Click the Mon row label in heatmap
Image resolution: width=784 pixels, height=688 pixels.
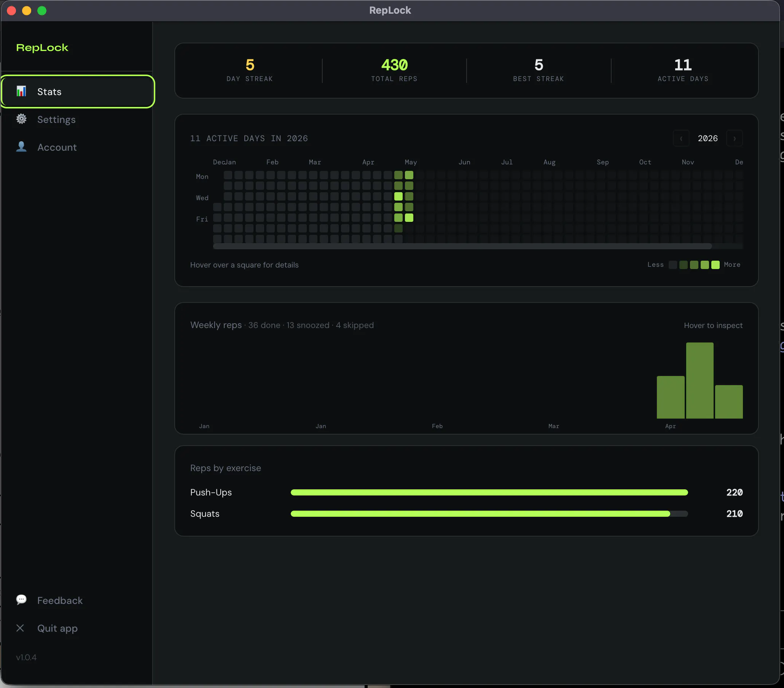[202, 177]
